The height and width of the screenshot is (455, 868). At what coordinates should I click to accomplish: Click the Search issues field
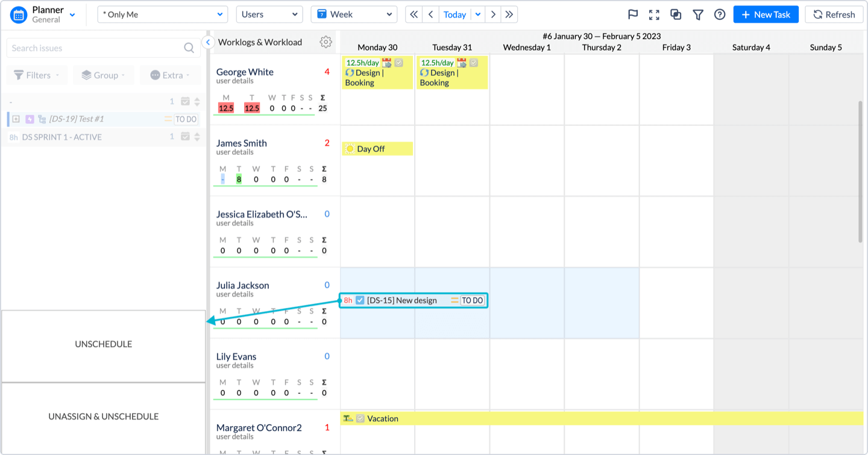click(96, 48)
